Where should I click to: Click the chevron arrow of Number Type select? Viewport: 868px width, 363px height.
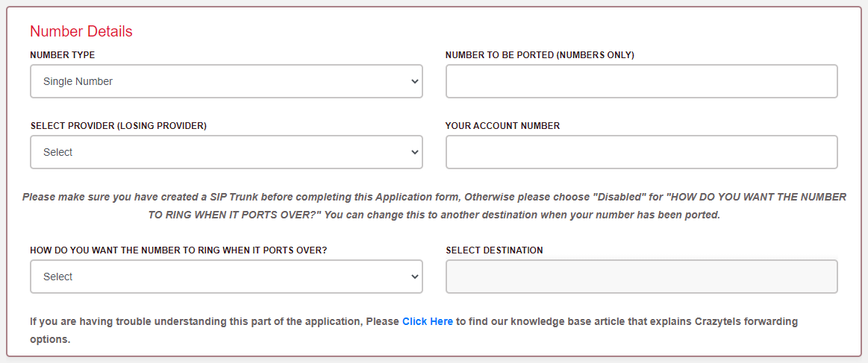click(415, 81)
